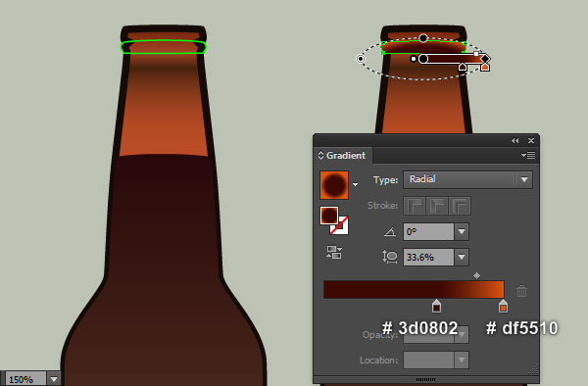This screenshot has height=386, width=588.
Task: Click the gradient midpoint diamond marker
Action: click(476, 276)
